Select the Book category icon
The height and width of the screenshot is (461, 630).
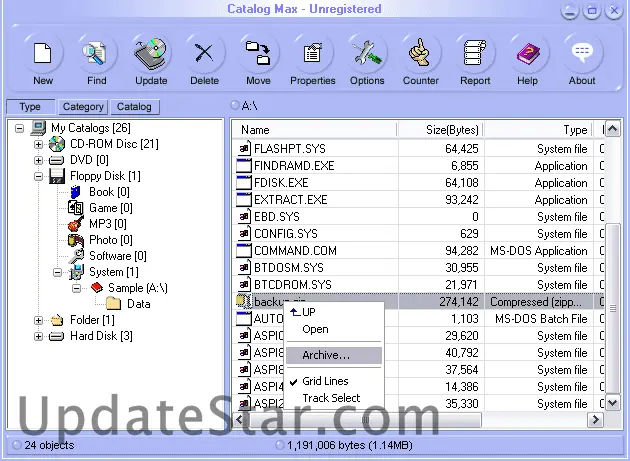tap(76, 192)
